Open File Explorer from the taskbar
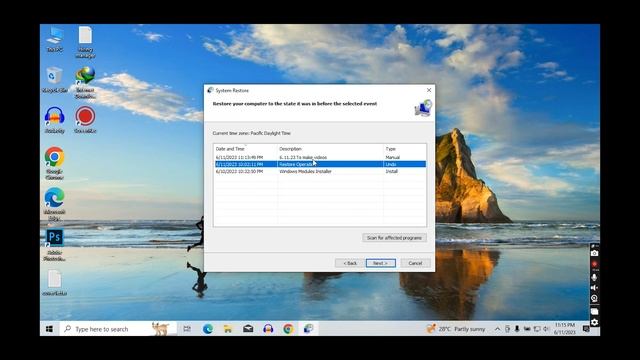The height and width of the screenshot is (360, 640). coord(228,329)
